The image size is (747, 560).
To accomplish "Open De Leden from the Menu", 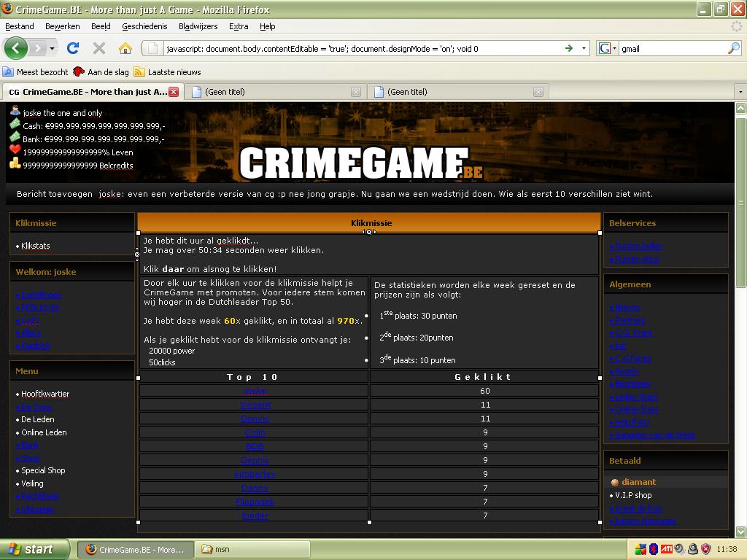I will tap(38, 419).
